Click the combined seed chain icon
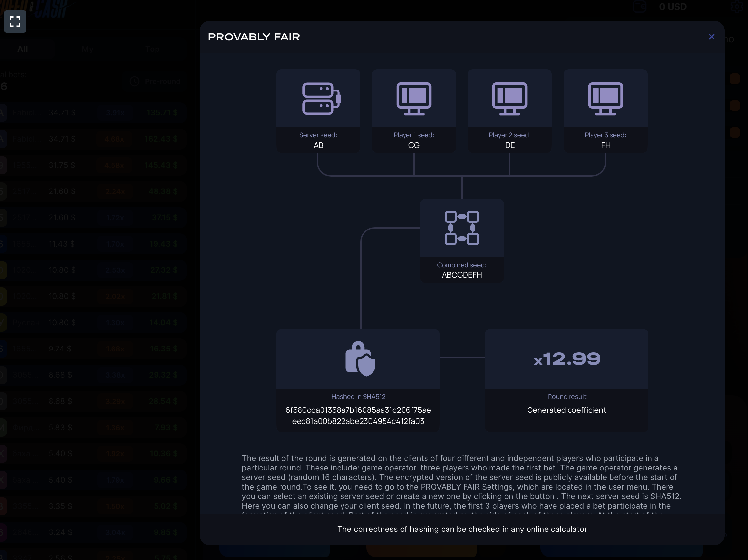 click(462, 228)
